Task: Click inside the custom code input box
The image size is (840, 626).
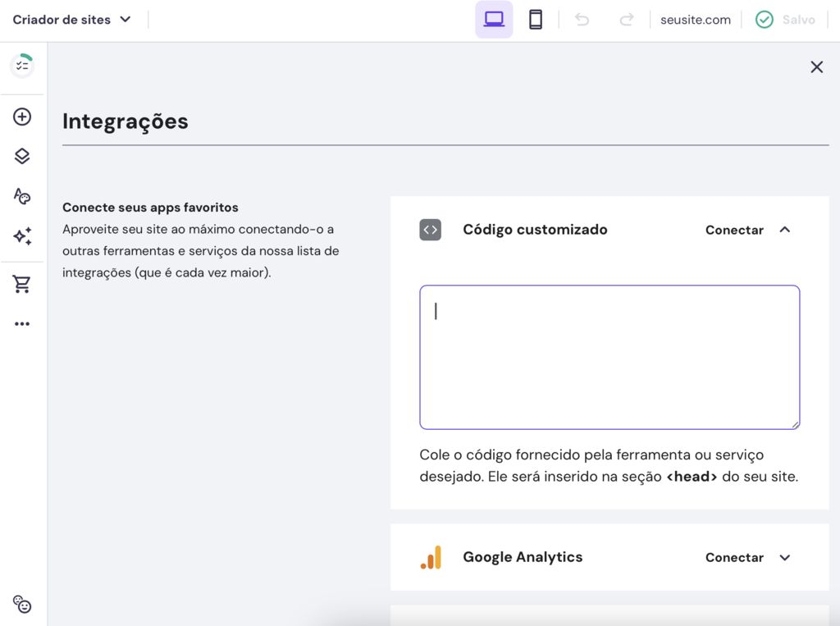Action: point(609,357)
